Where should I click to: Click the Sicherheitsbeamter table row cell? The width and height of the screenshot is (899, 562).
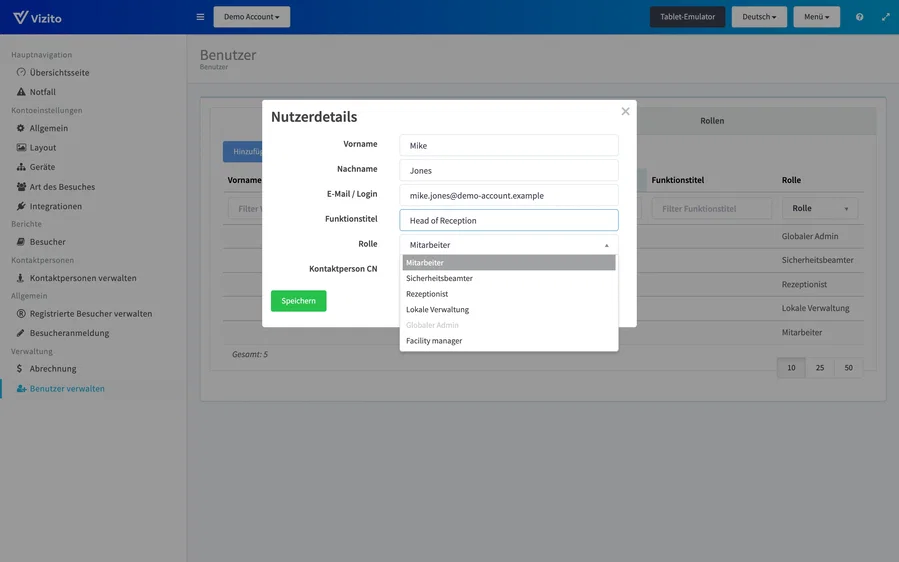(x=817, y=260)
